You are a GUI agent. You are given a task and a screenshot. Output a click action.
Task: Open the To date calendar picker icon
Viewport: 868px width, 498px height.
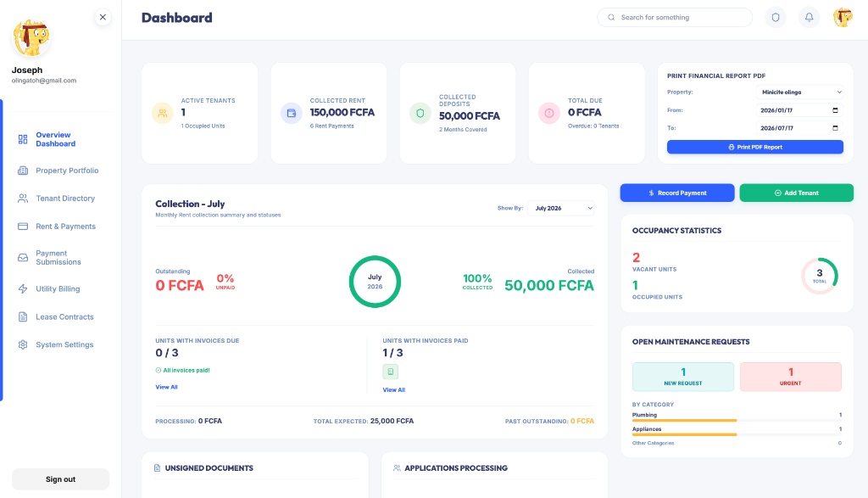pyautogui.click(x=835, y=128)
